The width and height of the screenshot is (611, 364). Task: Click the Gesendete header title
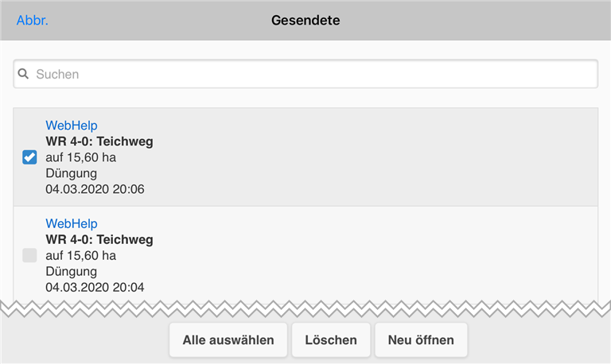[305, 21]
